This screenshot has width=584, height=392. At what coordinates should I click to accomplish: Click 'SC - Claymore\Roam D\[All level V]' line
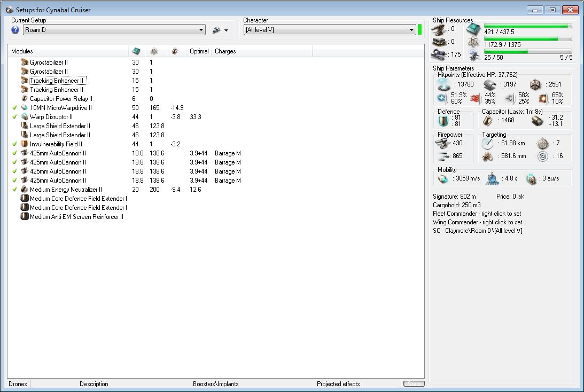(x=478, y=231)
